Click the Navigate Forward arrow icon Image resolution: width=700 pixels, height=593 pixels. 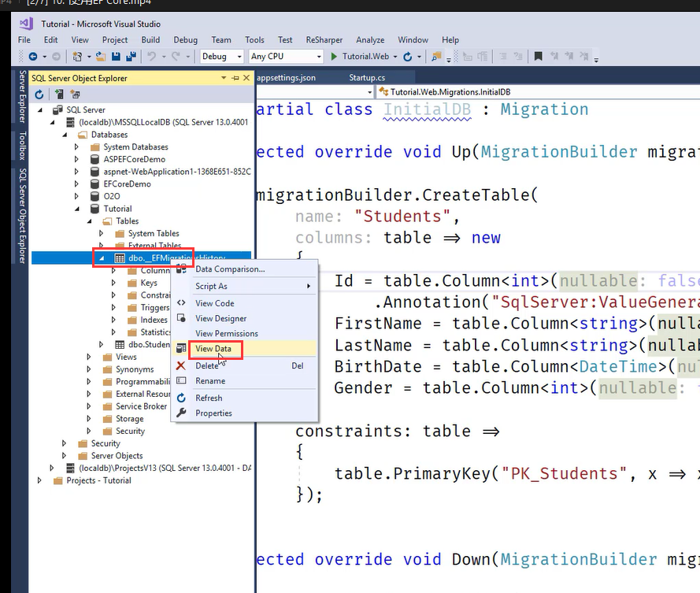[56, 56]
